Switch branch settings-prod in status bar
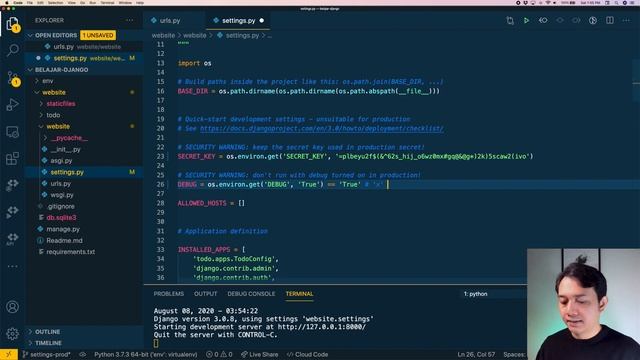 47,354
